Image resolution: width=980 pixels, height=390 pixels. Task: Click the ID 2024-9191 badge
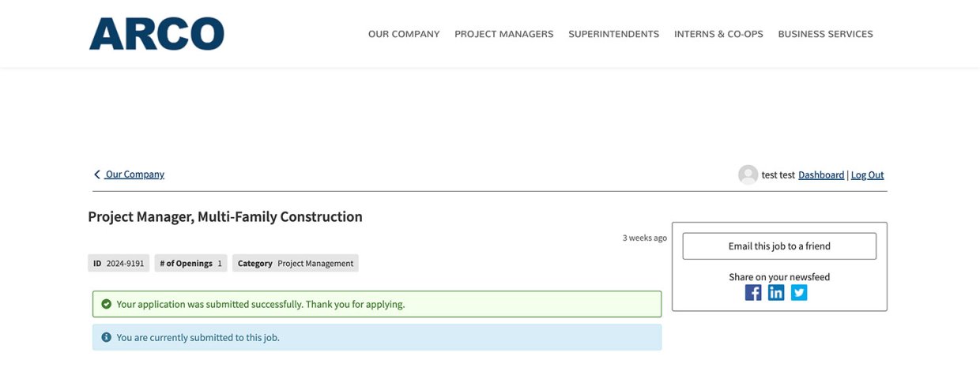(x=119, y=264)
